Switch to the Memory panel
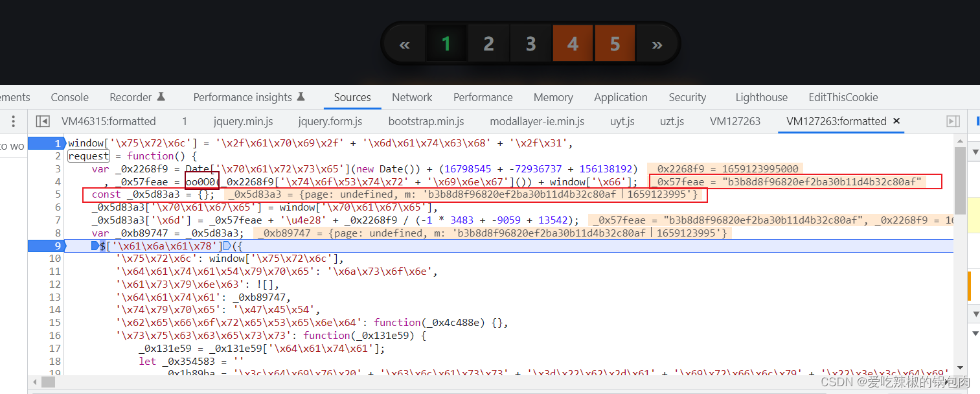This screenshot has height=394, width=980. [x=553, y=97]
